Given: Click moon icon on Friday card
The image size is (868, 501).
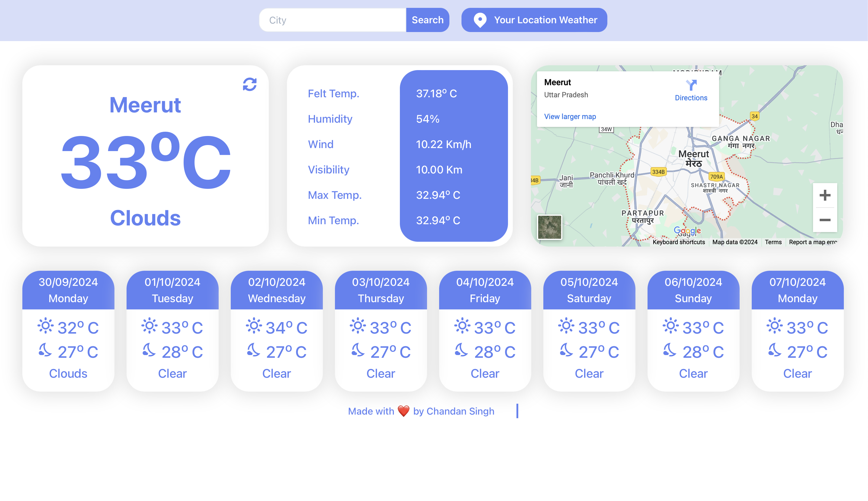Looking at the screenshot, I should 461,350.
